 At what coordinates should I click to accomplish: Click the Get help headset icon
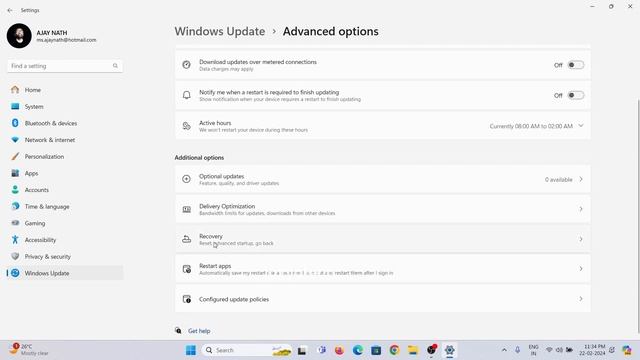coord(178,331)
